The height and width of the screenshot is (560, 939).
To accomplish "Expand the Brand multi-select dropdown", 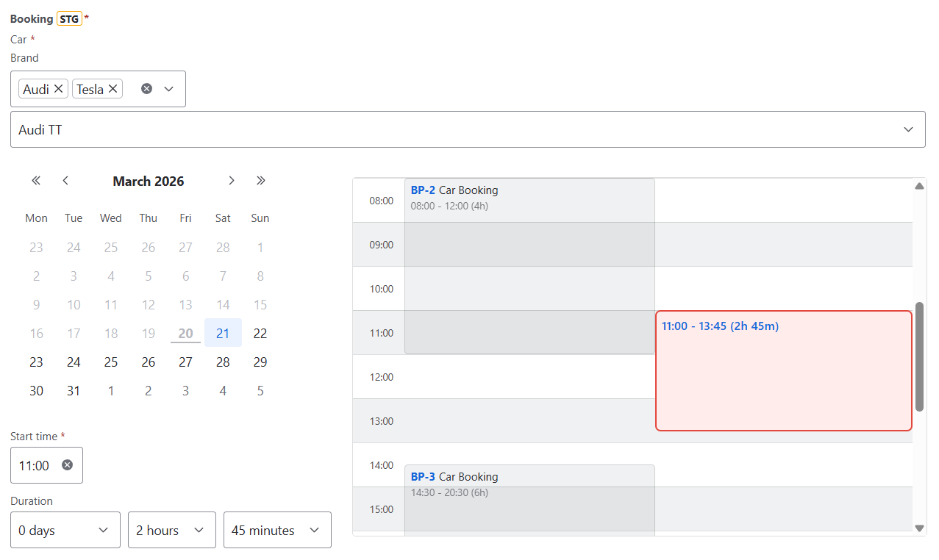I will coord(168,89).
